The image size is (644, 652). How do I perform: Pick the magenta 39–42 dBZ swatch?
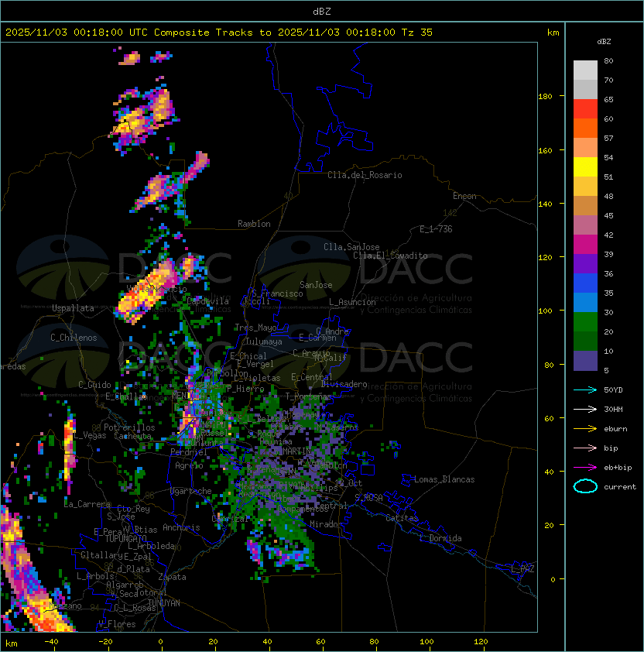click(x=585, y=245)
